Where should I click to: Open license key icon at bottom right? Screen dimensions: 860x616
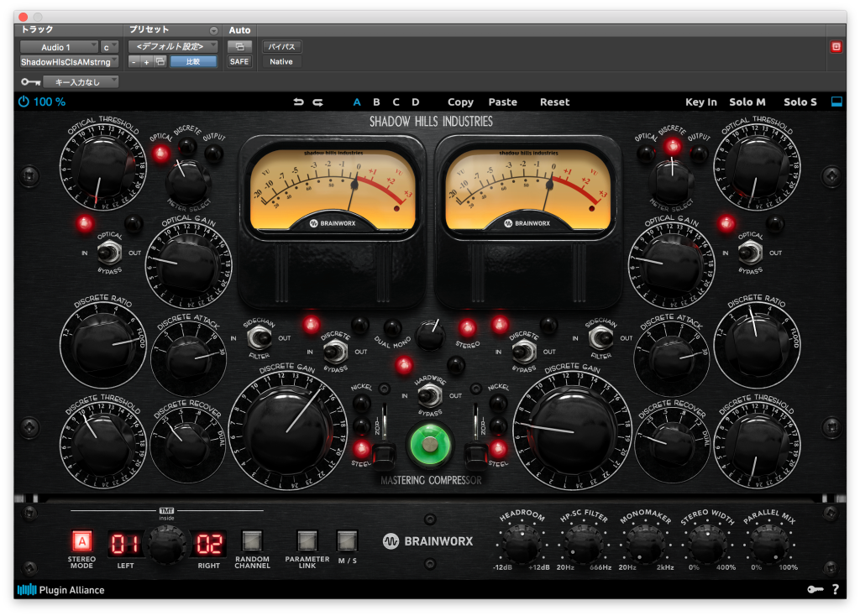(x=815, y=589)
